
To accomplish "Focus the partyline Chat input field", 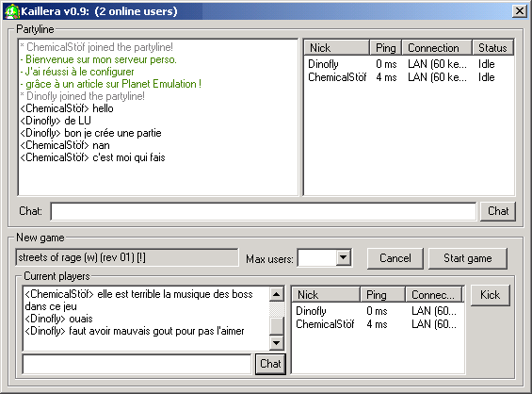I will click(x=264, y=211).
